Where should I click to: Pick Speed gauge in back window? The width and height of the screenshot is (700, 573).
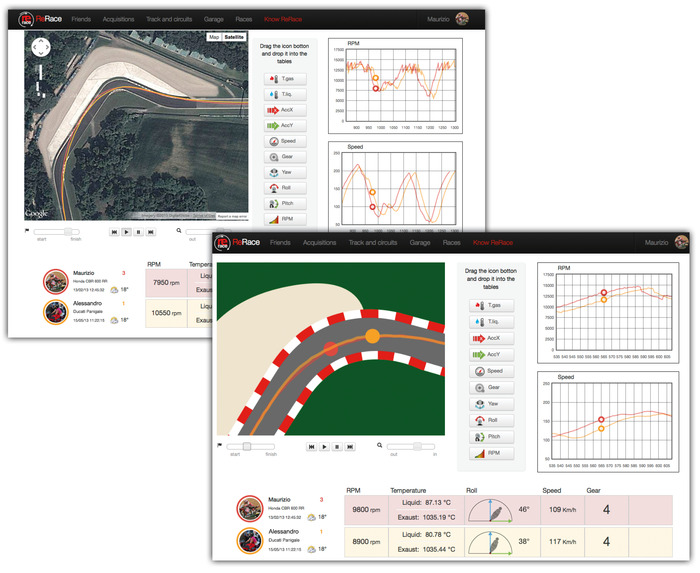point(273,141)
